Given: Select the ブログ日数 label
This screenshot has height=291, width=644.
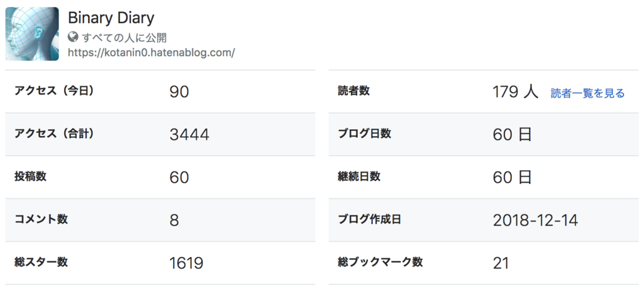Looking at the screenshot, I should [x=364, y=134].
